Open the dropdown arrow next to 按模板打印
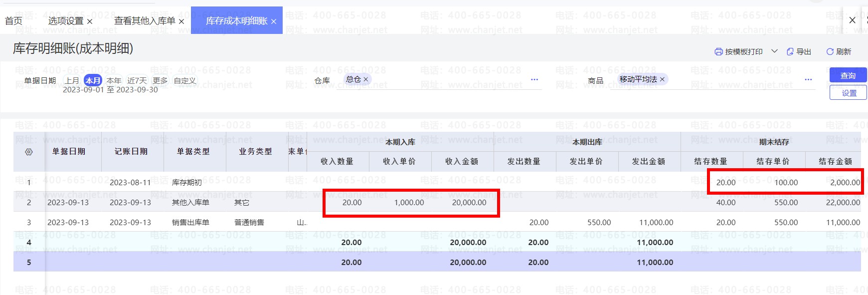Screen dimensions: 868x295 point(774,51)
